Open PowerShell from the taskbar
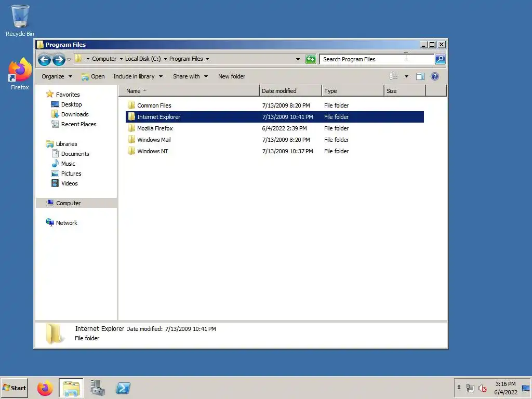Screen dimensions: 532x399 pos(123,388)
